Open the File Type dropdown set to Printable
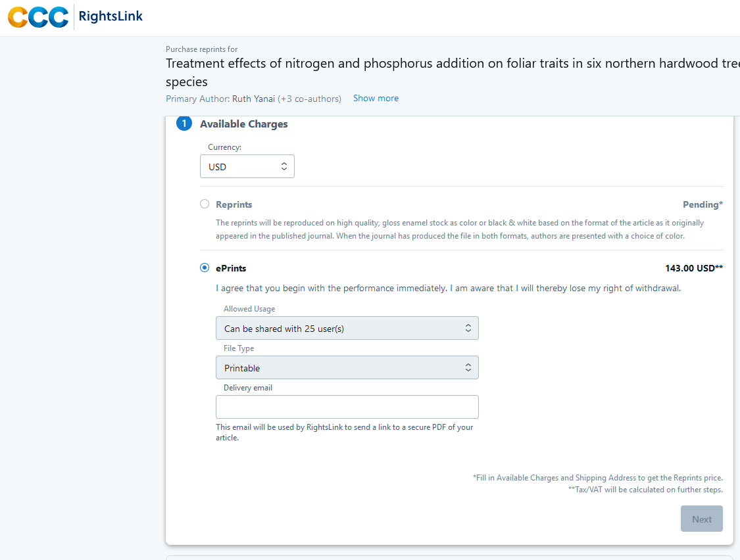This screenshot has height=560, width=740. point(347,368)
